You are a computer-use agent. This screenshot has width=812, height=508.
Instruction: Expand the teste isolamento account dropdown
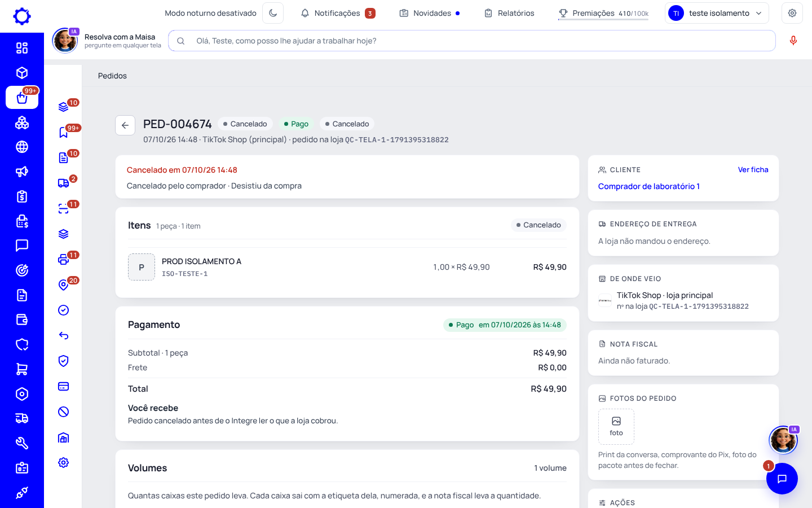[717, 13]
